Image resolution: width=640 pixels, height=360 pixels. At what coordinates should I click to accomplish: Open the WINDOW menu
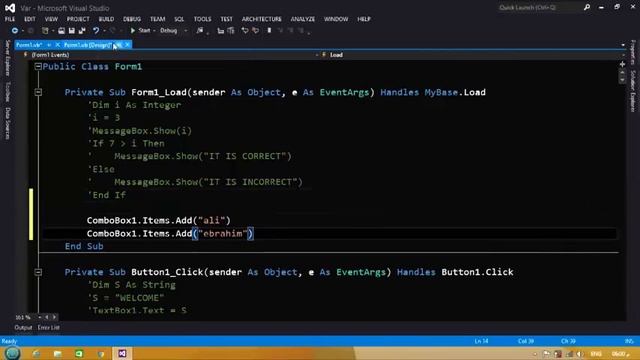[336, 19]
